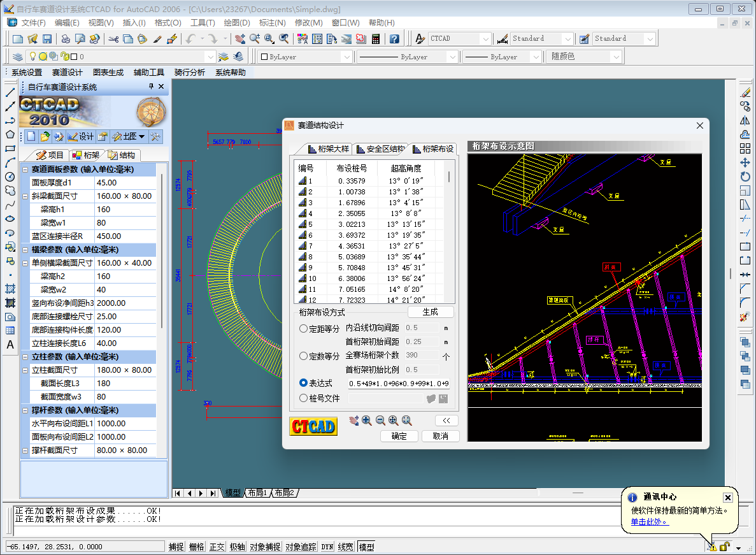The image size is (756, 555).
Task: Click the << collapse preview button
Action: point(446,421)
